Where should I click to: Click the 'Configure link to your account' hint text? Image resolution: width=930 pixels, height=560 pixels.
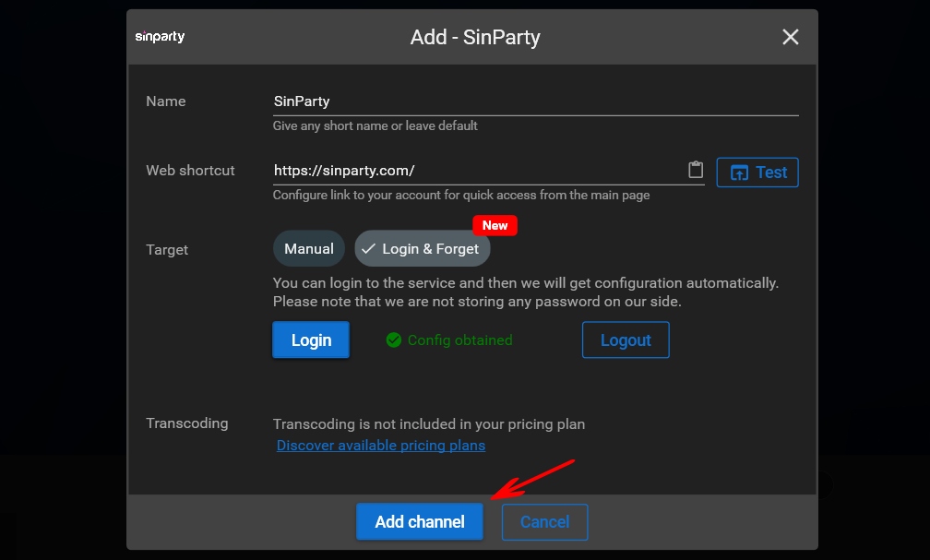461,196
